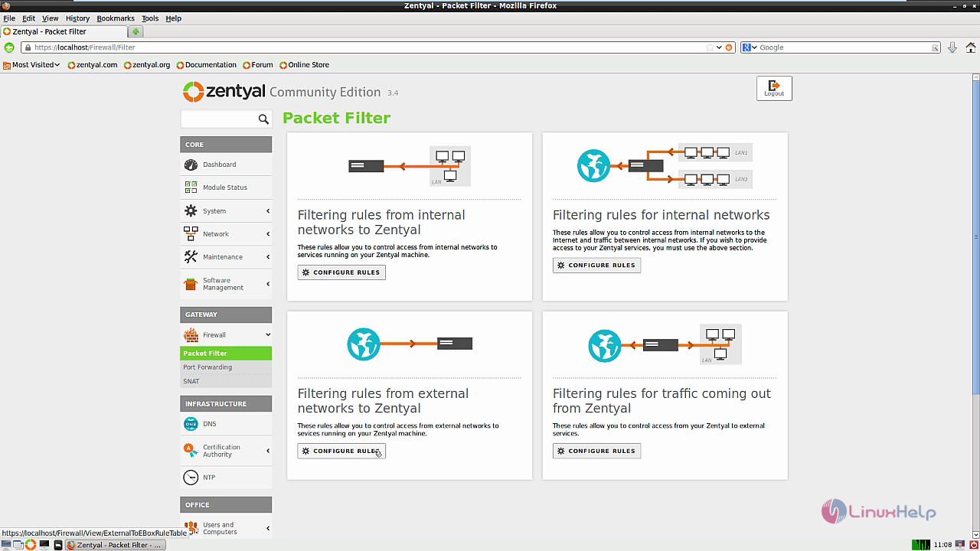The height and width of the screenshot is (551, 980).
Task: Configure rules for internal networks
Action: coord(596,265)
